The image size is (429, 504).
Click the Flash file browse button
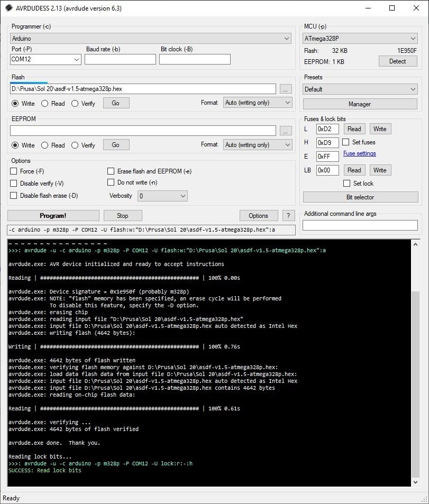click(286, 89)
